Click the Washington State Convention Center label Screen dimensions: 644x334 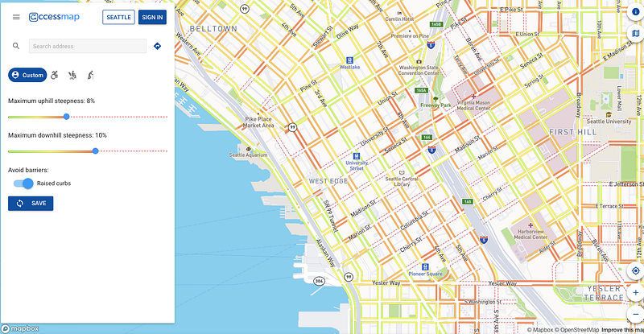tap(419, 70)
